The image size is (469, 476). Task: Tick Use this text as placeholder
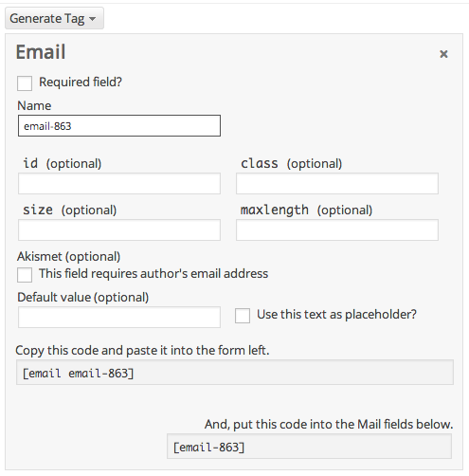[x=243, y=316]
